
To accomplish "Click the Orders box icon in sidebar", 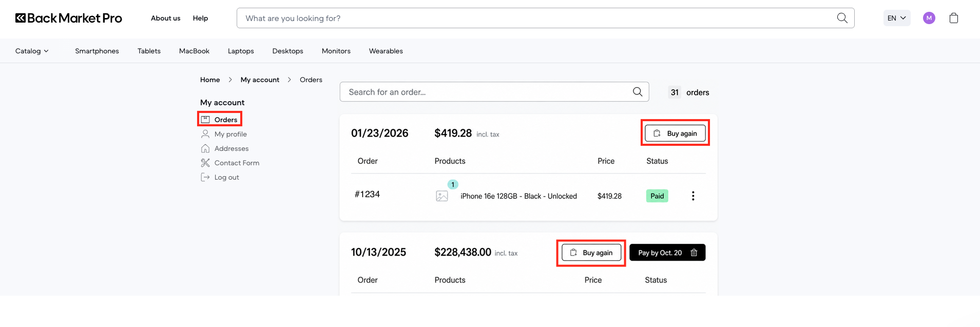I will click(205, 119).
